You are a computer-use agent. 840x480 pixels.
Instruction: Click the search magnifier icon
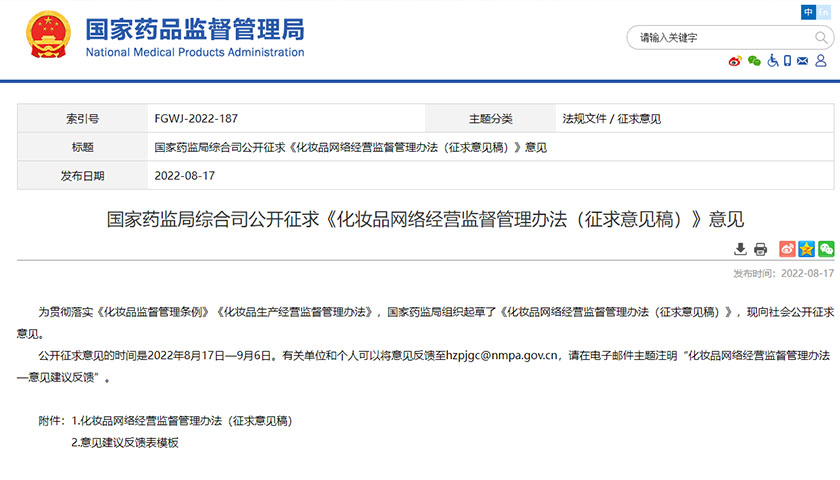[x=820, y=38]
